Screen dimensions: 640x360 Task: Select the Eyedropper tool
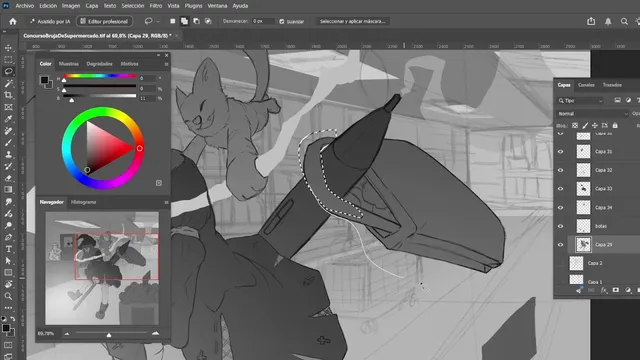8,119
